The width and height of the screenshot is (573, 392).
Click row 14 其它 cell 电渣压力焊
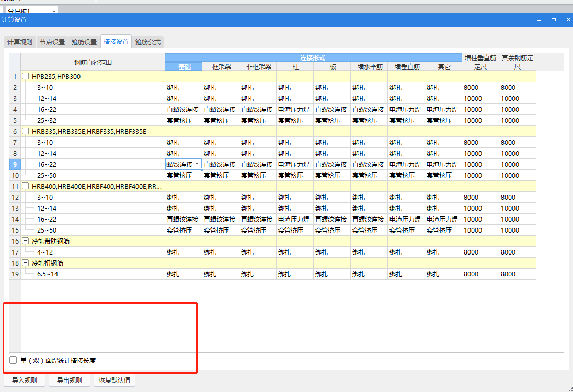pos(443,219)
